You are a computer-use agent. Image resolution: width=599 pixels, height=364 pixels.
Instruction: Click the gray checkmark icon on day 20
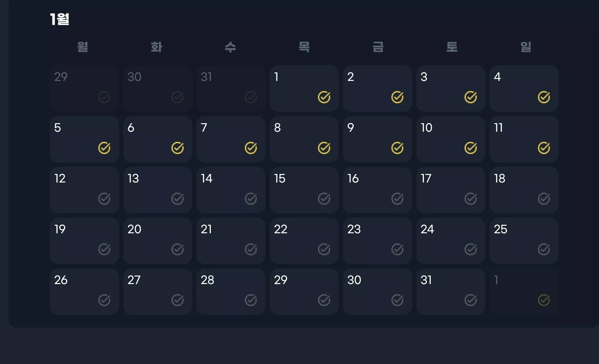tap(177, 249)
